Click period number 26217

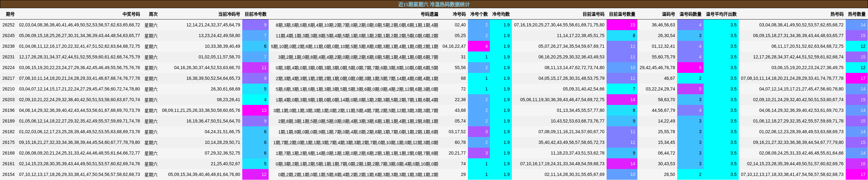coord(8,78)
